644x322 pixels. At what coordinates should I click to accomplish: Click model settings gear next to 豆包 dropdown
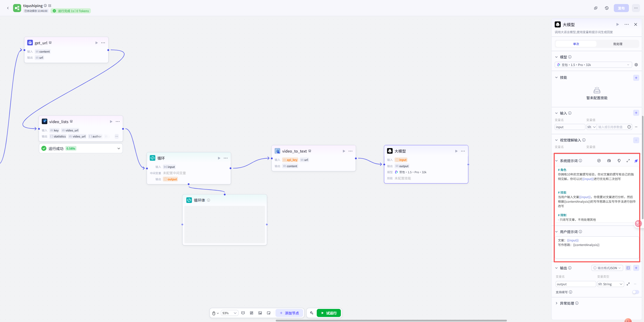636,65
